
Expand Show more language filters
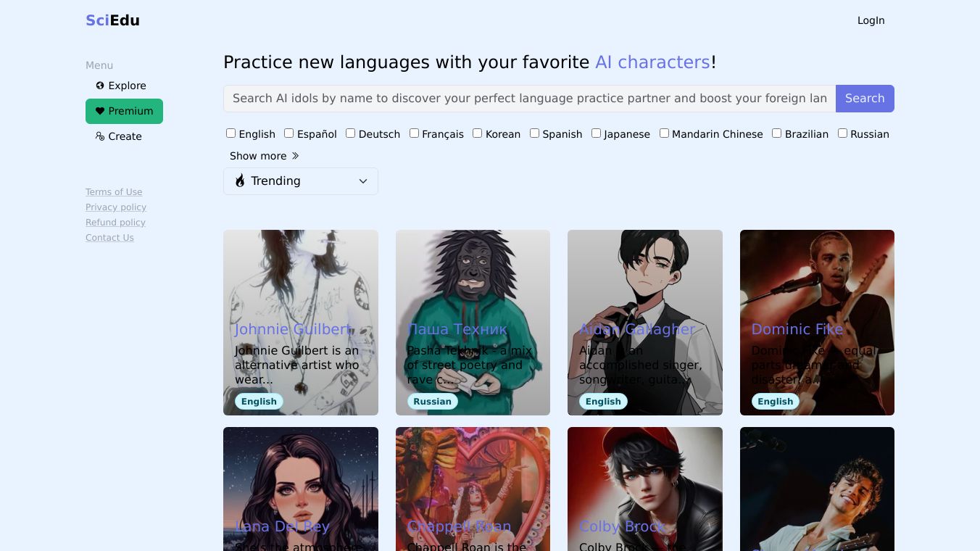[x=265, y=156]
